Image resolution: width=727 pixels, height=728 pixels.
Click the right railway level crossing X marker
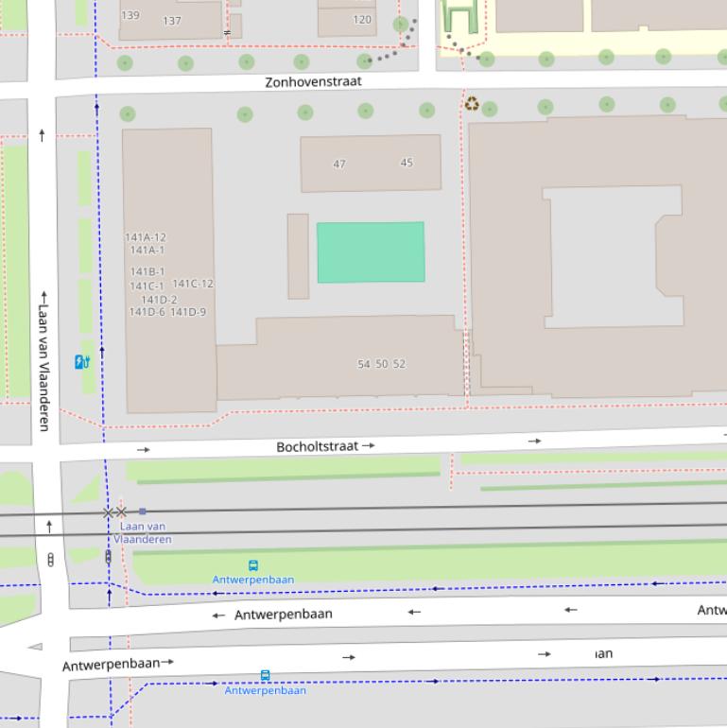click(121, 511)
